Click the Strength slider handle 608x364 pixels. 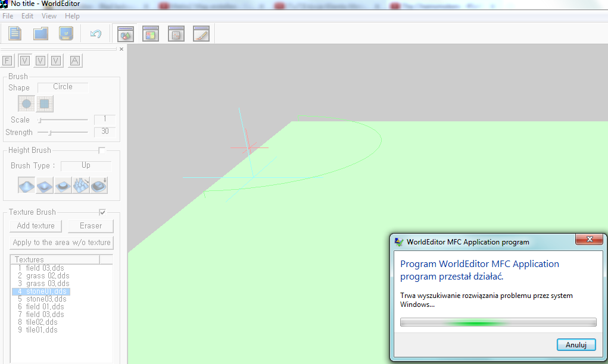pyautogui.click(x=50, y=133)
